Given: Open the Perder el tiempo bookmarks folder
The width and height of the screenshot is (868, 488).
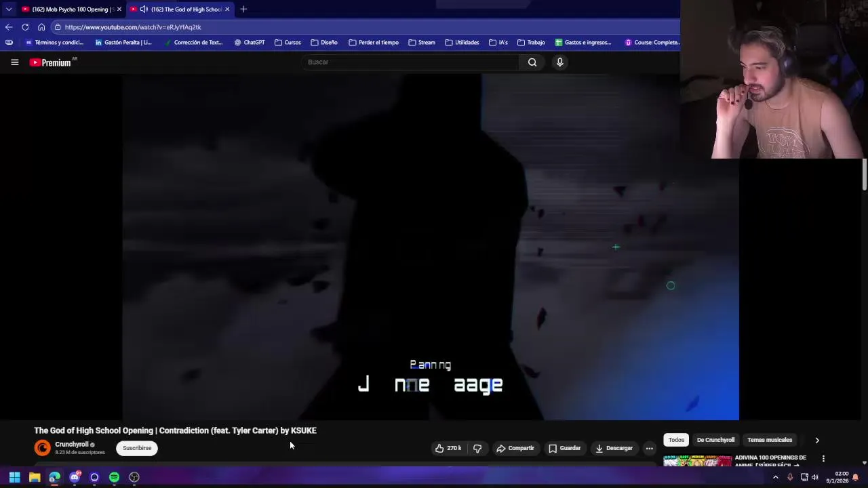Looking at the screenshot, I should [374, 42].
